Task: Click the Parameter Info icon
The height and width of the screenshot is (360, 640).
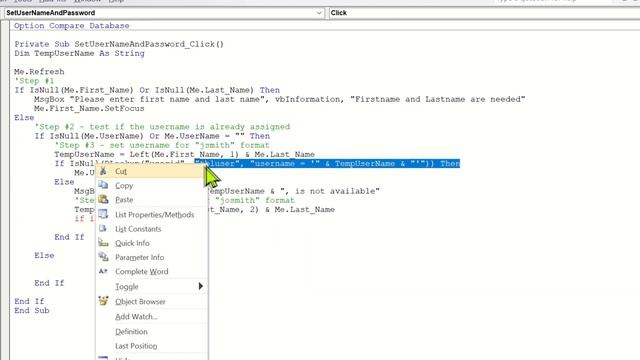Action: point(103,257)
